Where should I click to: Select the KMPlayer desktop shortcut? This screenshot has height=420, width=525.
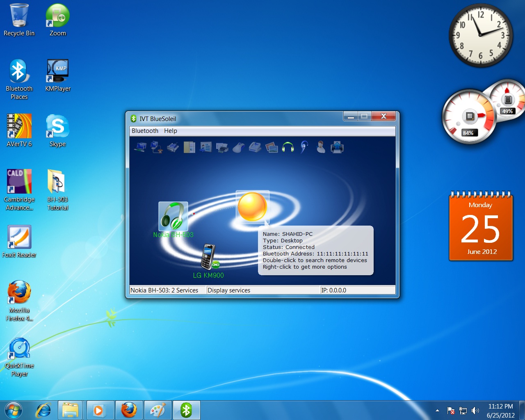click(57, 75)
